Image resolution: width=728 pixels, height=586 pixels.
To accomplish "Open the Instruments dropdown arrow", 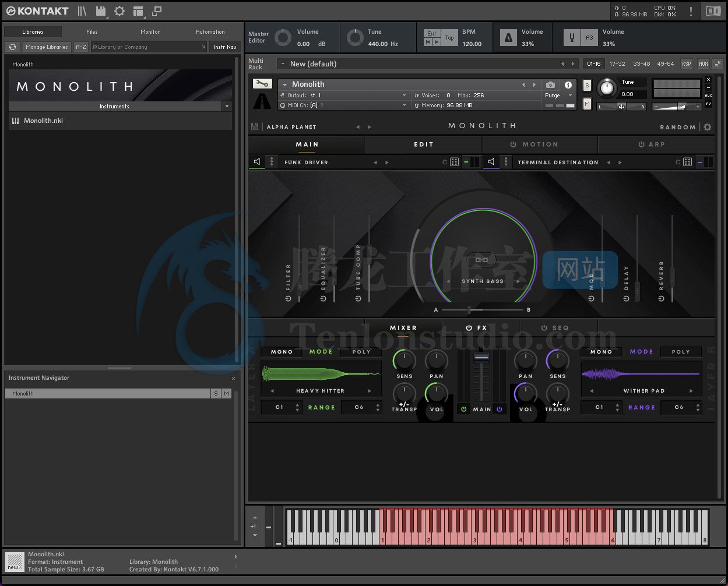I will pyautogui.click(x=227, y=107).
